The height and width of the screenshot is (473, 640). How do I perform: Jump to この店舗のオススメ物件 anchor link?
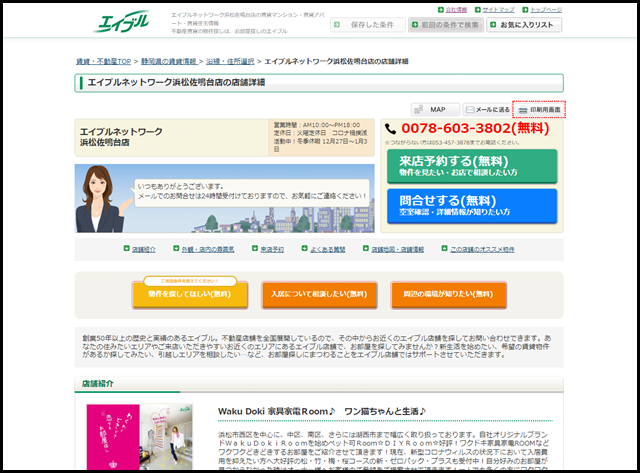coord(482,249)
